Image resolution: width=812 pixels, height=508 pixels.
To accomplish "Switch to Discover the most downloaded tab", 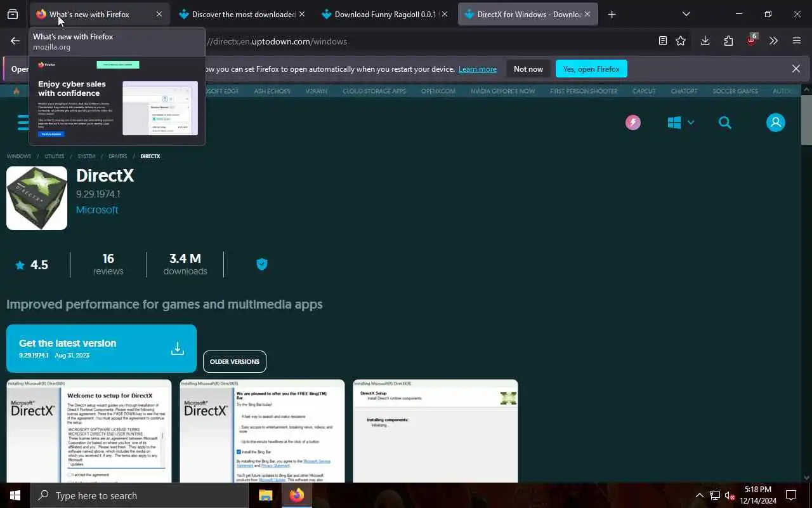I will coord(242,14).
